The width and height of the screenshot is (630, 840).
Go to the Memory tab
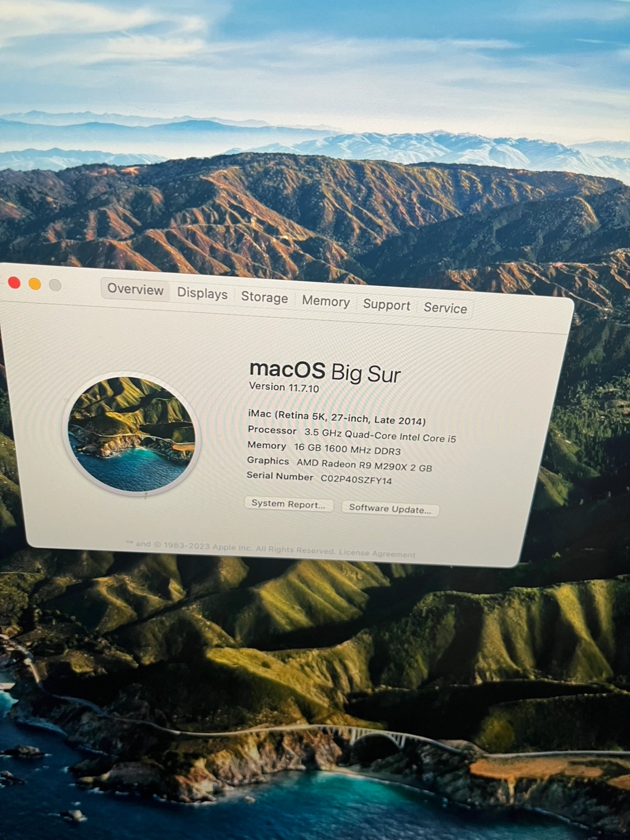(x=325, y=302)
